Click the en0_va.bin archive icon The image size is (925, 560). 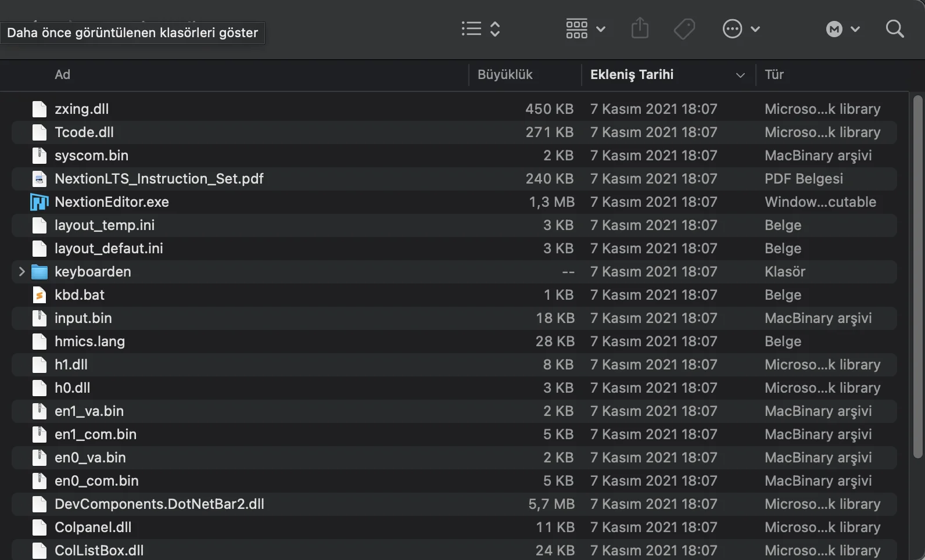[x=39, y=457]
